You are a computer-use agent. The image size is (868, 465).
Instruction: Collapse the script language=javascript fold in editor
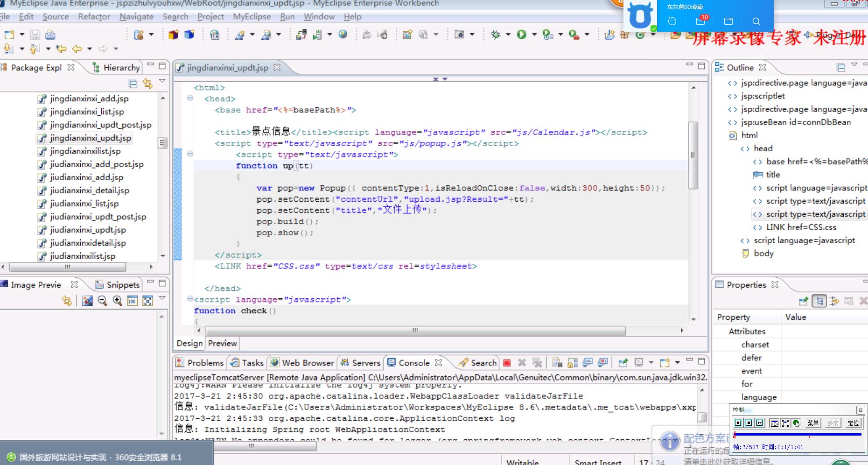189,299
